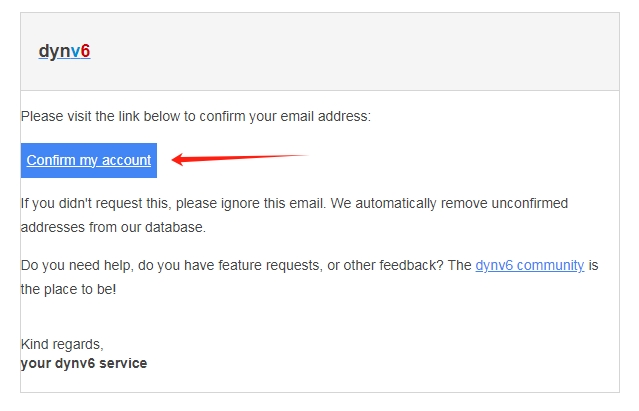Click the dynv6 logo in the header

[x=64, y=51]
